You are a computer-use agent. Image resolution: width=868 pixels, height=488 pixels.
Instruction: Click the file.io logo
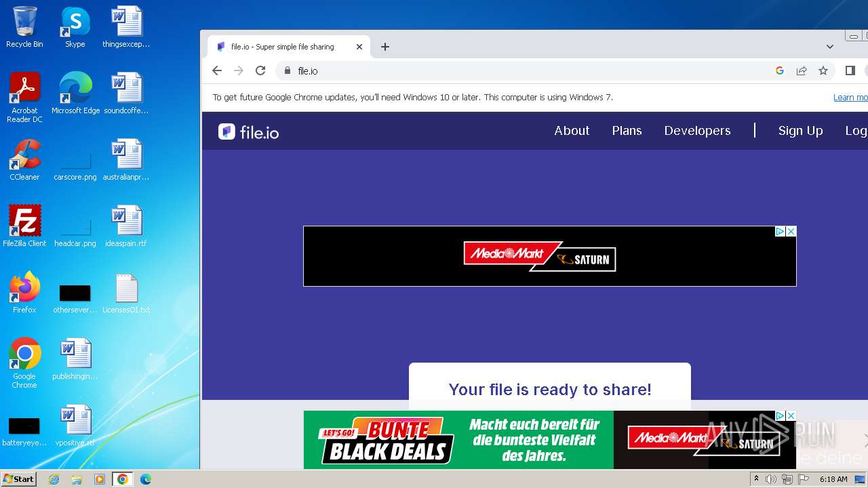pos(248,131)
